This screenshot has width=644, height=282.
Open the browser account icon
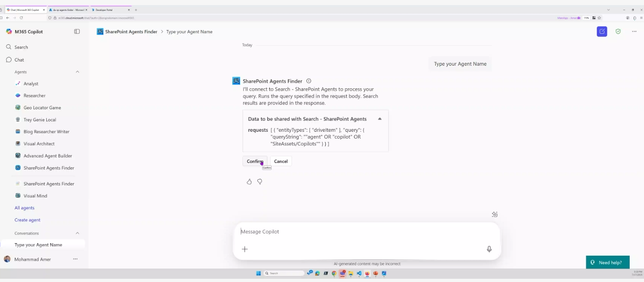628,18
